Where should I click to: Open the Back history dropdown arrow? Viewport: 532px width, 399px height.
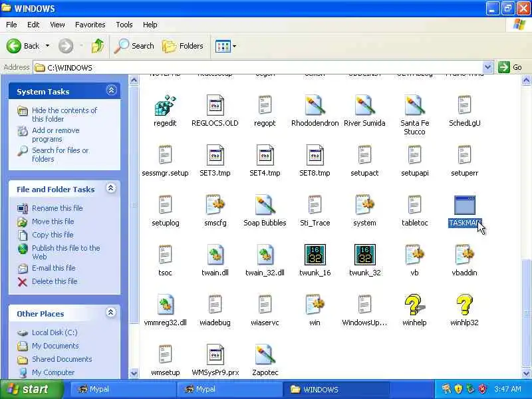(x=47, y=46)
